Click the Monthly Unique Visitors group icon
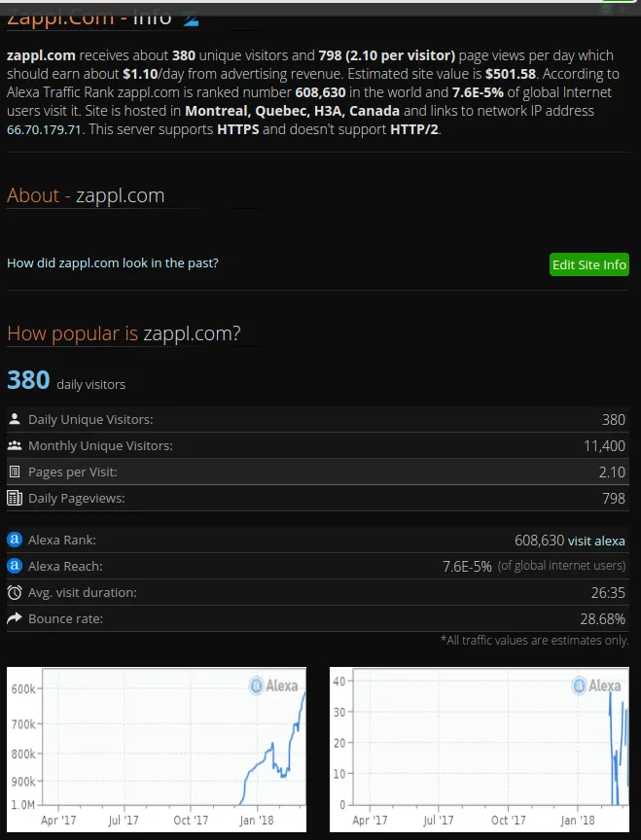641x840 pixels. click(x=15, y=445)
